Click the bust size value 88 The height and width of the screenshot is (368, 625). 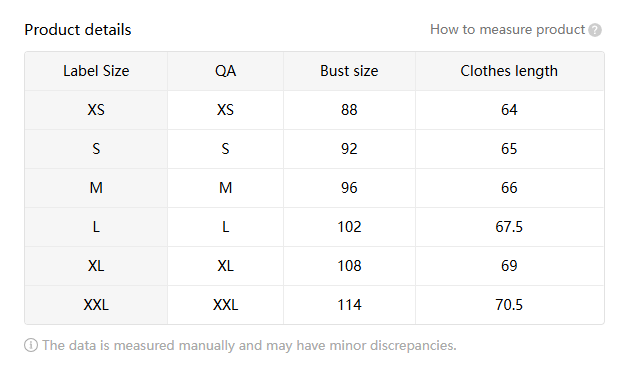[349, 110]
